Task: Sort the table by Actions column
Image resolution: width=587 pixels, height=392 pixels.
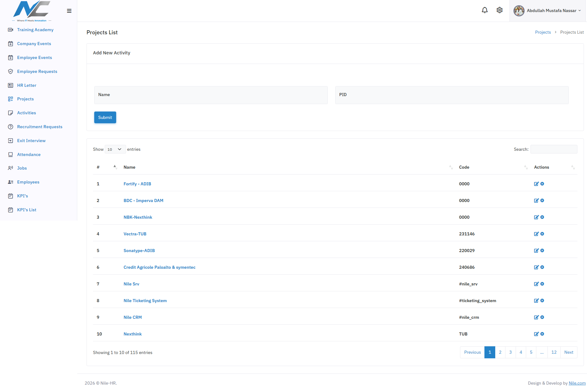Action: 554,167
